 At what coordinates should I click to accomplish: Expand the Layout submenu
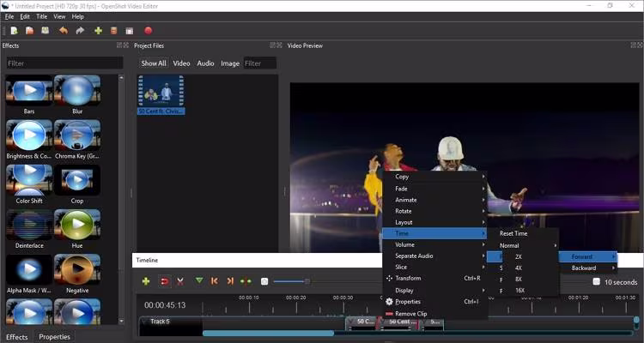[434, 222]
